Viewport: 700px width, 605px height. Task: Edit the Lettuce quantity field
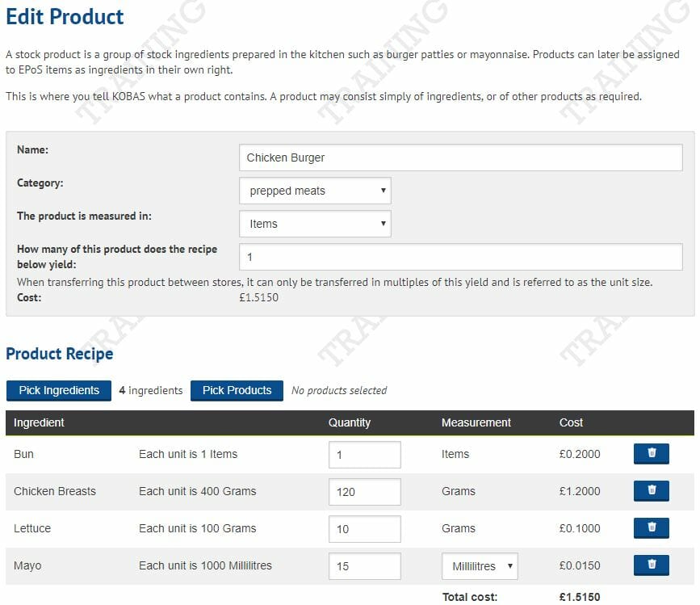point(364,529)
